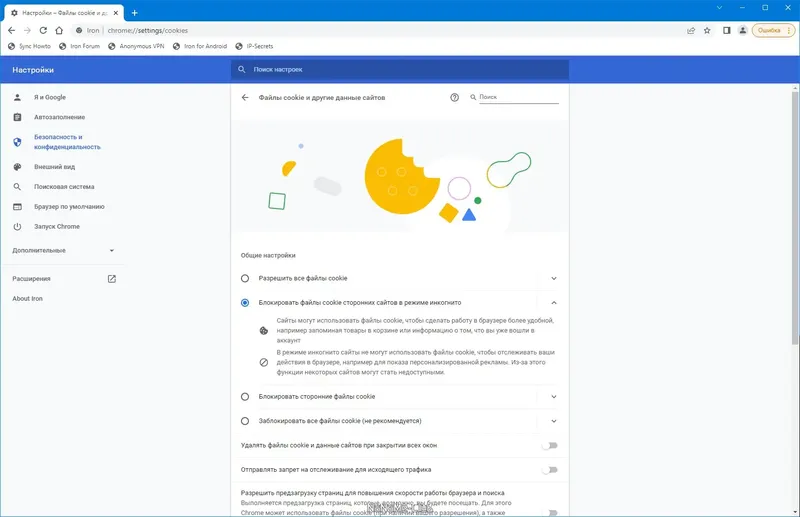
Task: Enable Отправлять запрет на отслеживание switch
Action: pos(549,470)
